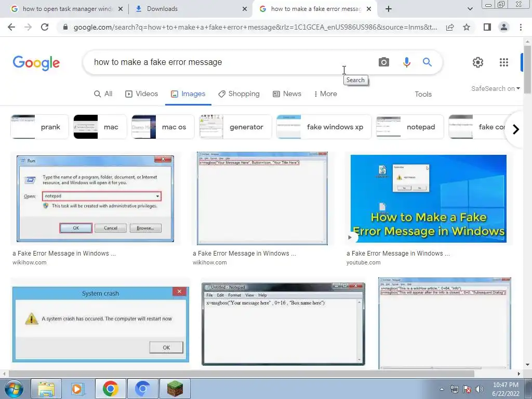This screenshot has height=399, width=532.
Task: Go back with the browser back arrow
Action: click(x=11, y=27)
